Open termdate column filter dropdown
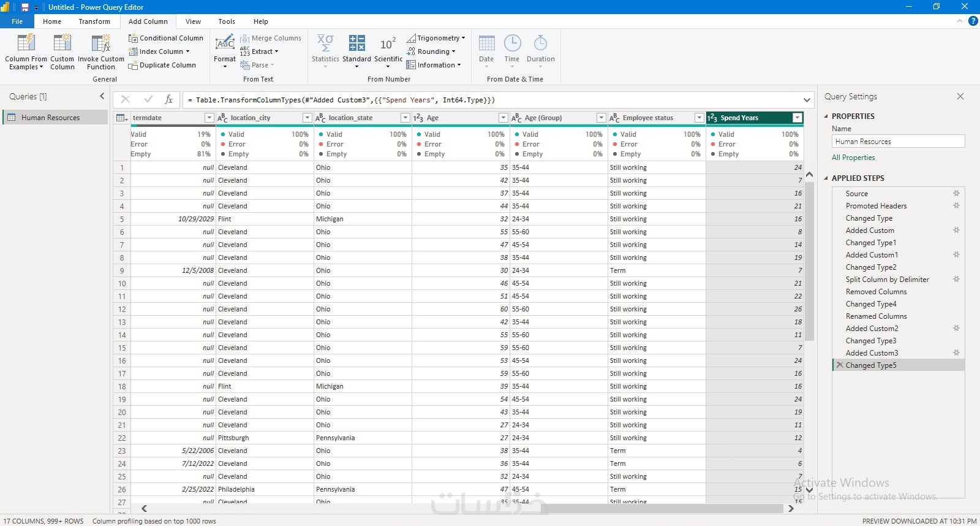This screenshot has width=980, height=526. coord(209,118)
